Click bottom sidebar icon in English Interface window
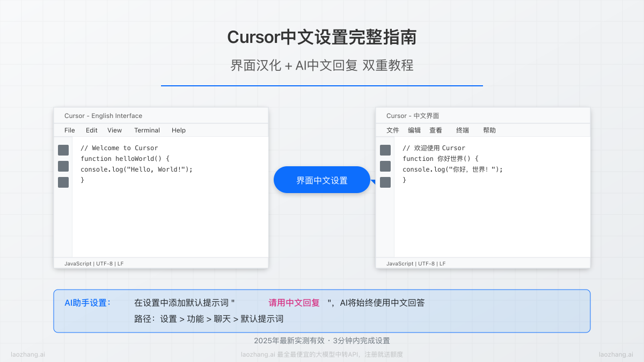 63,182
